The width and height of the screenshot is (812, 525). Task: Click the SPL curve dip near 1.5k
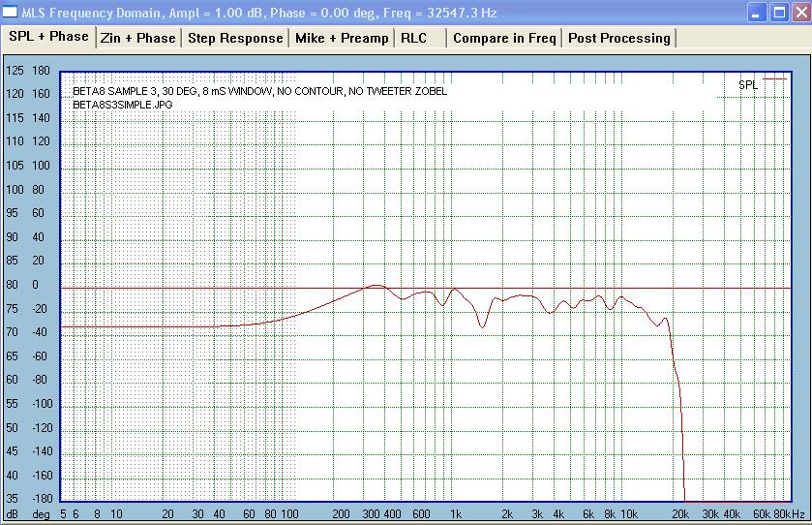[482, 327]
